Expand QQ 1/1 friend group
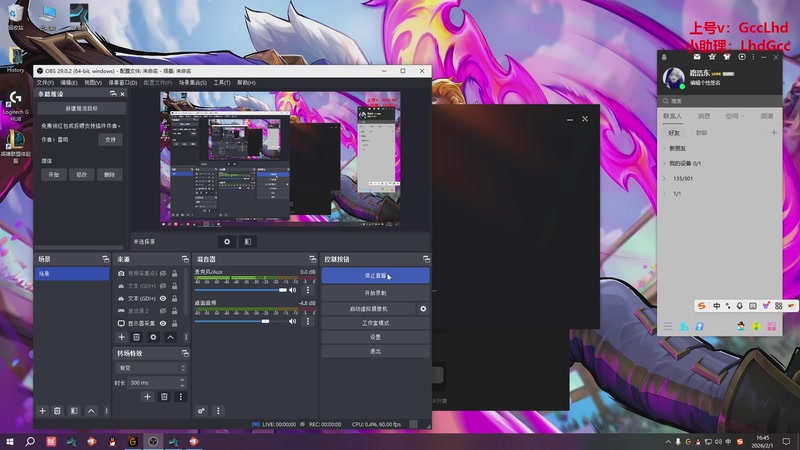800x450 pixels. (x=664, y=194)
